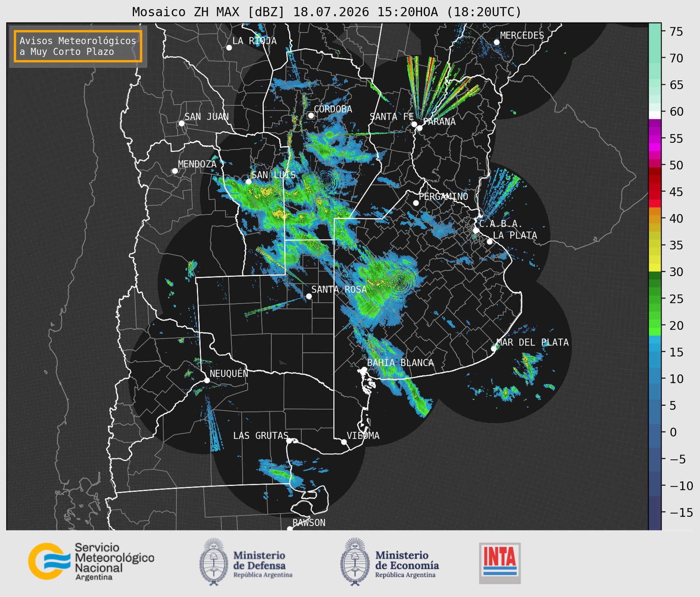Click the LA RIOJA city label
The width and height of the screenshot is (700, 597).
pyautogui.click(x=254, y=41)
